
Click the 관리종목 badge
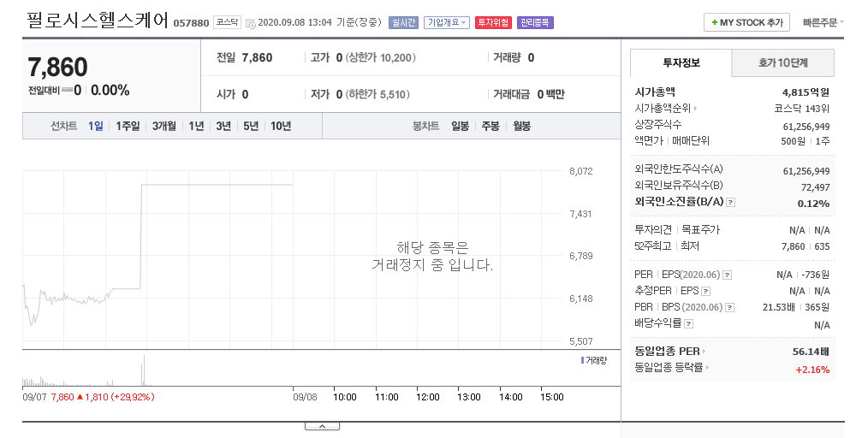[535, 23]
